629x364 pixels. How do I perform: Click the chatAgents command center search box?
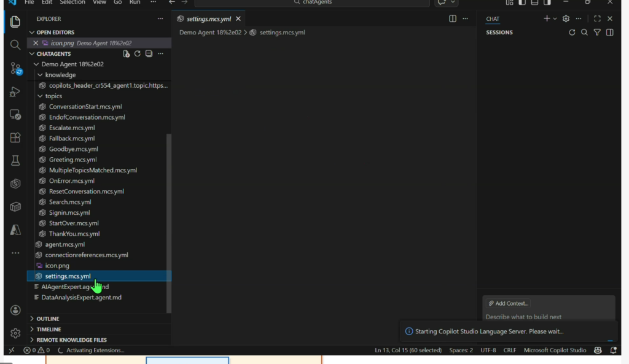(x=312, y=2)
